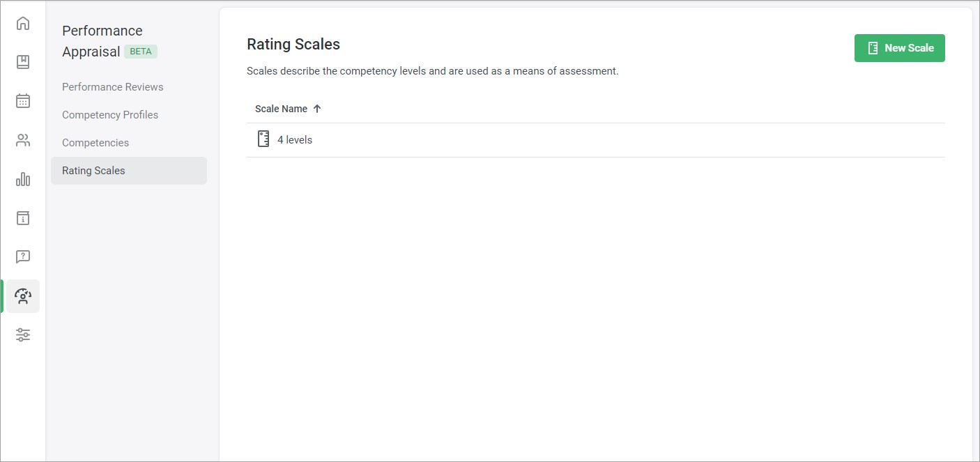Click the ruler icon beside 4 levels
The width and height of the screenshot is (980, 462).
tap(263, 139)
